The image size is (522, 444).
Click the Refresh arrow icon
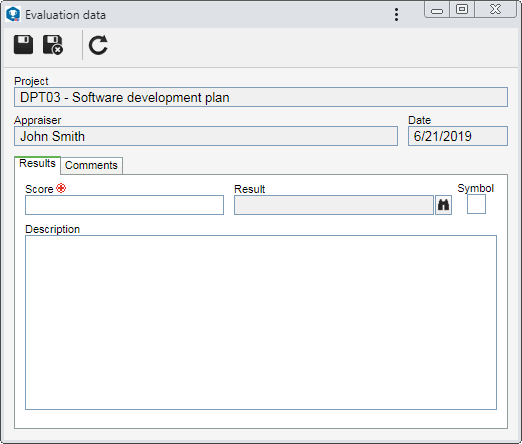98,45
